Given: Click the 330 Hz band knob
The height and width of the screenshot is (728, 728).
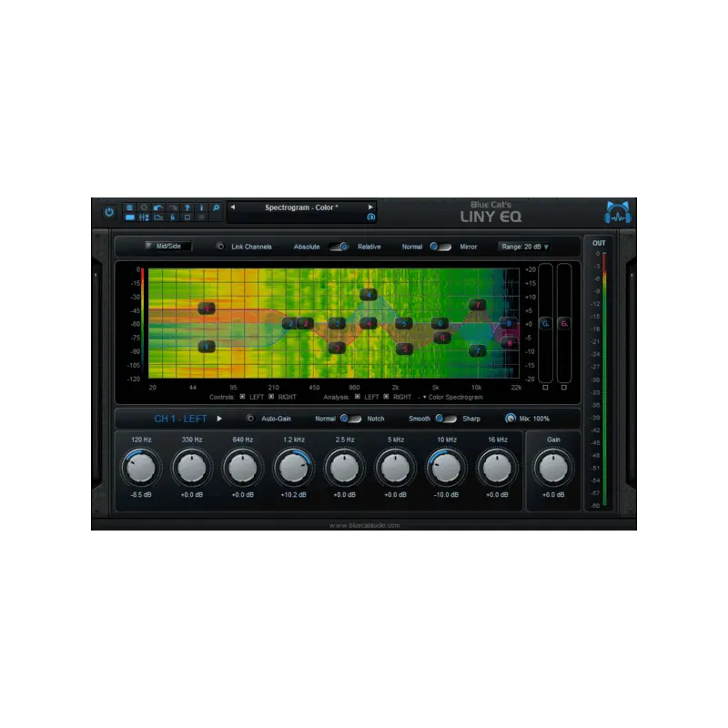Looking at the screenshot, I should (x=192, y=468).
